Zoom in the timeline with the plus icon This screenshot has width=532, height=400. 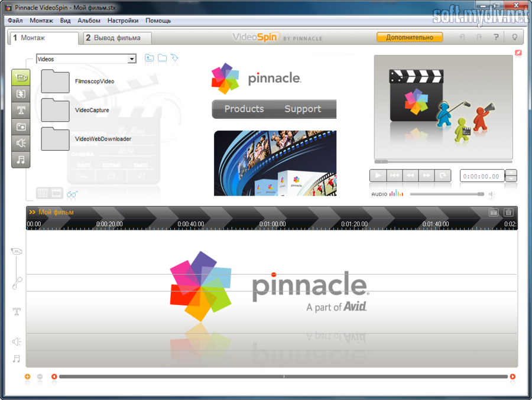[x=27, y=376]
